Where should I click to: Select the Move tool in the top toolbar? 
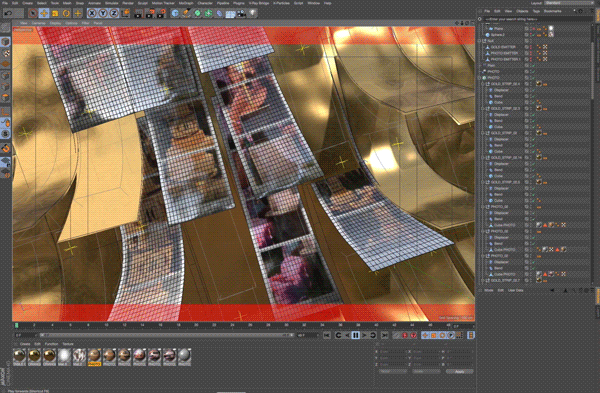44,13
